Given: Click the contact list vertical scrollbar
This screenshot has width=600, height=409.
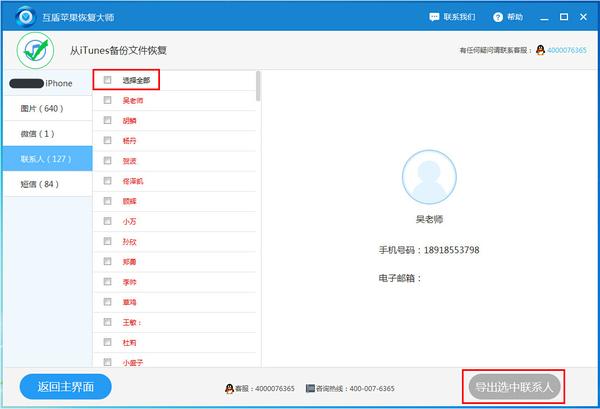Looking at the screenshot, I should [258, 86].
